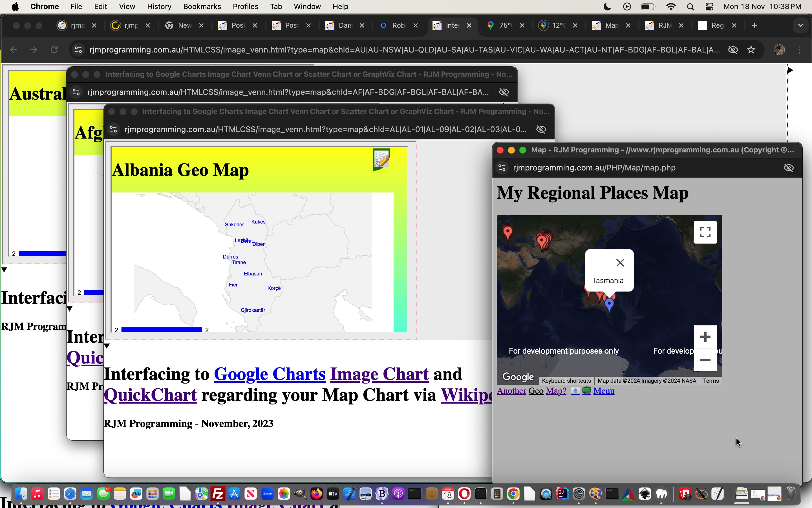812x508 pixels.
Task: Toggle Wi-Fi menu bar icon
Action: [671, 7]
